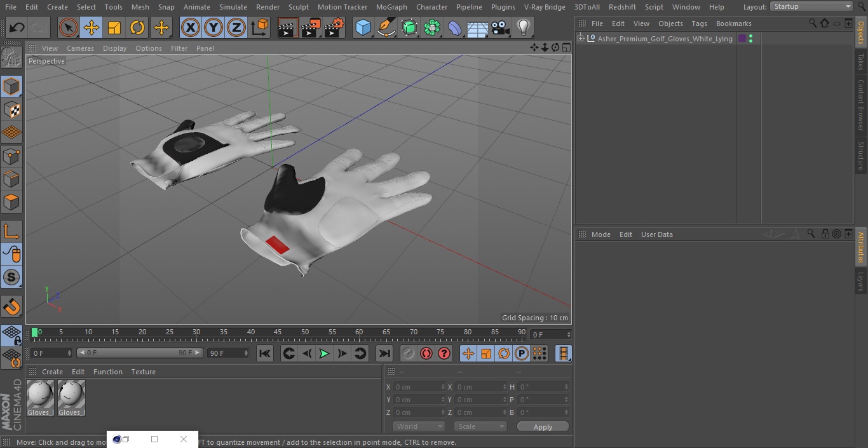Image resolution: width=868 pixels, height=448 pixels.
Task: Toggle Position keyframe recording
Action: coord(468,353)
